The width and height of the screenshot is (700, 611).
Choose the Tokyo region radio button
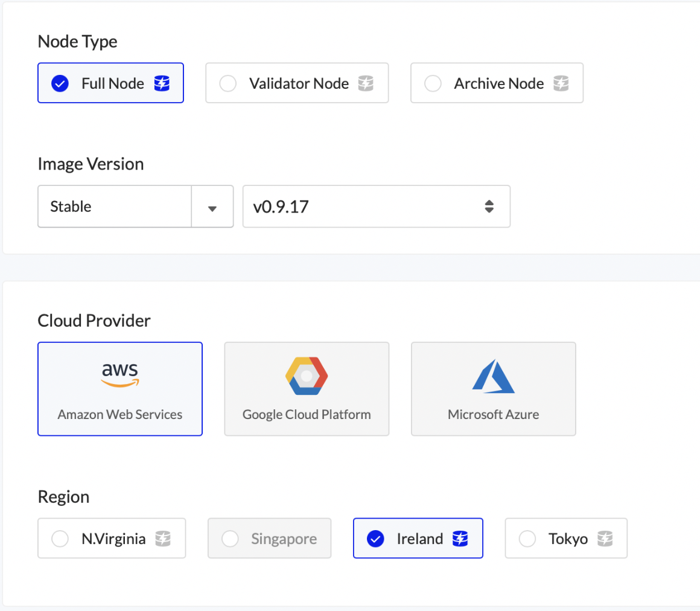pos(527,539)
